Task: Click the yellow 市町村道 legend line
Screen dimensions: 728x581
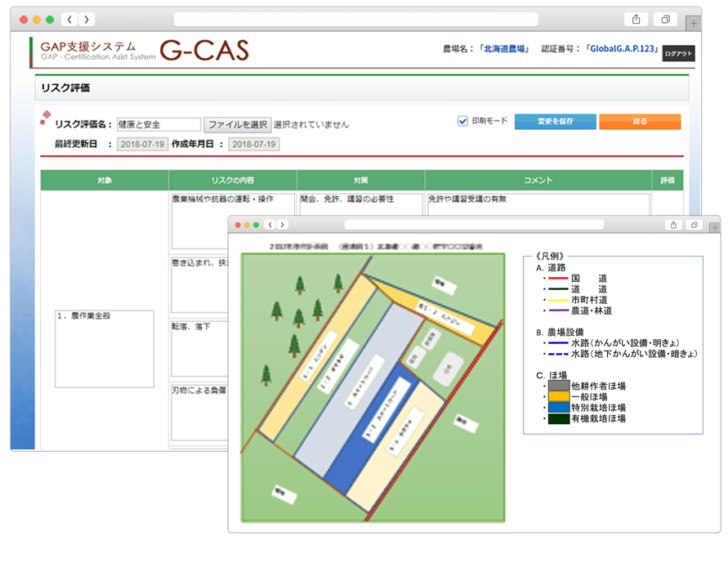Action: 559,300
